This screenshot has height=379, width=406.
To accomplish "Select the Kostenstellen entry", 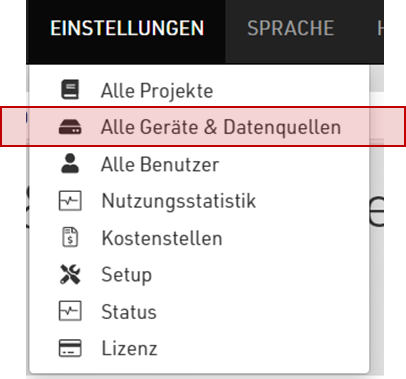I will point(199,238).
